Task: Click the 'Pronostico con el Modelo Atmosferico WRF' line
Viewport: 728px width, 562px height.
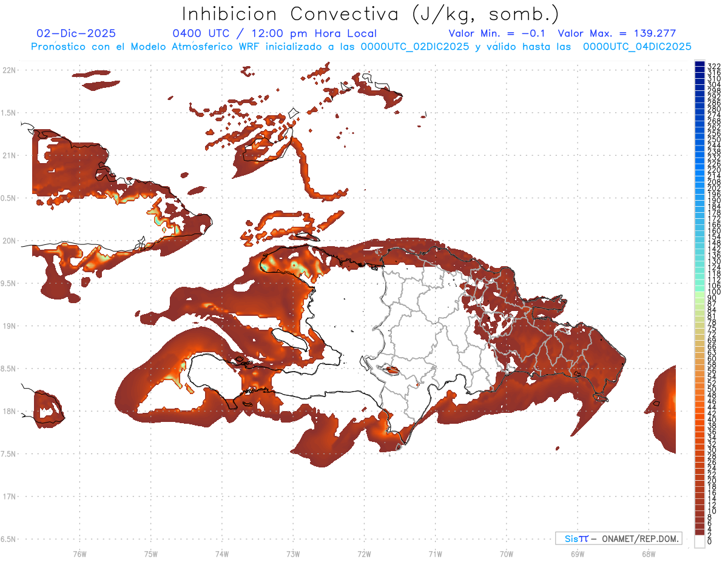Action: point(361,47)
